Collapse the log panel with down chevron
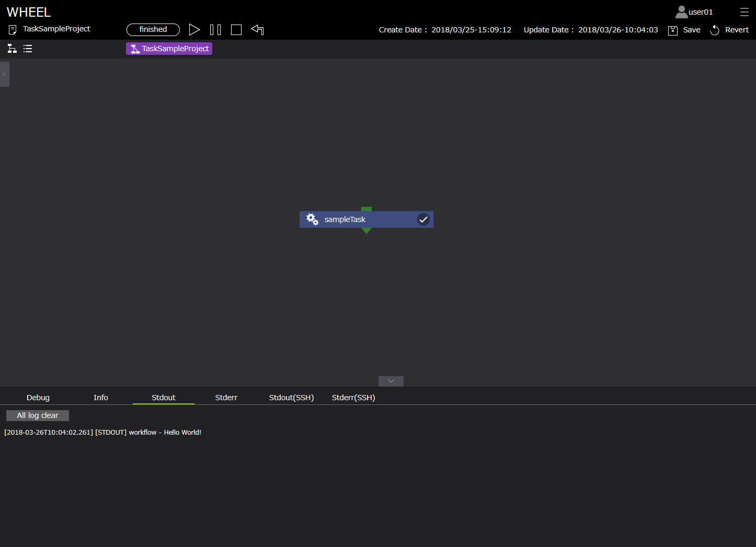The width and height of the screenshot is (756, 547). (391, 381)
